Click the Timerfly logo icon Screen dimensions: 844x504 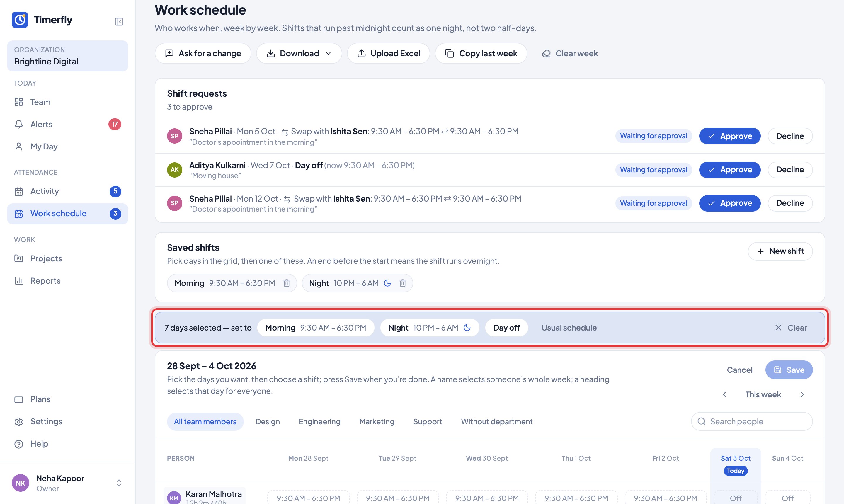20,20
